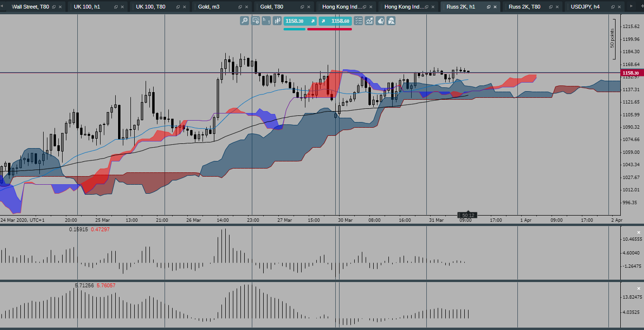This screenshot has width=644, height=330.
Task: Click the 1074.66 price axis value
Action: pyautogui.click(x=632, y=139)
